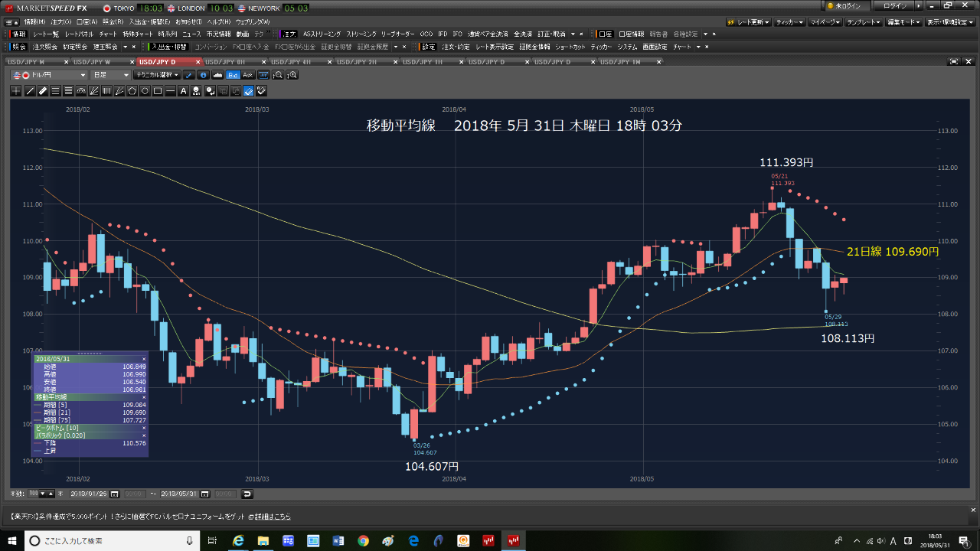Click the reset range return arrow button
Screen dimensions: 980x551
coord(247,494)
